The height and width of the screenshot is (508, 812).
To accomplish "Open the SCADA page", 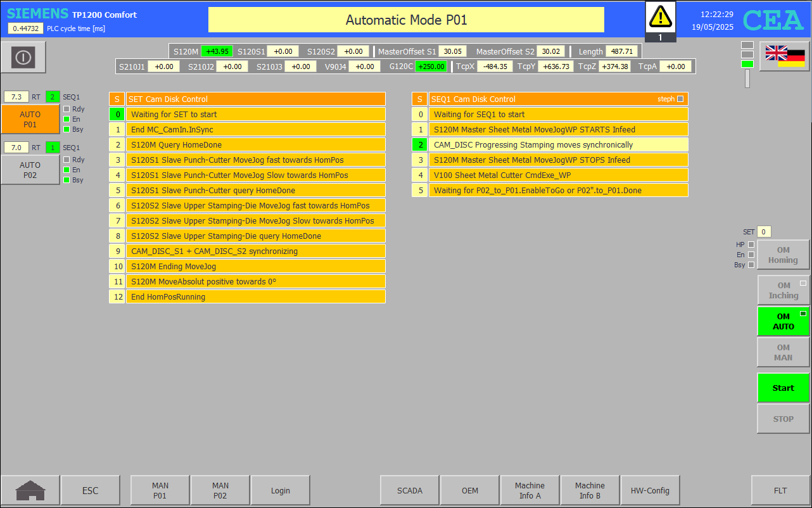I will [409, 490].
